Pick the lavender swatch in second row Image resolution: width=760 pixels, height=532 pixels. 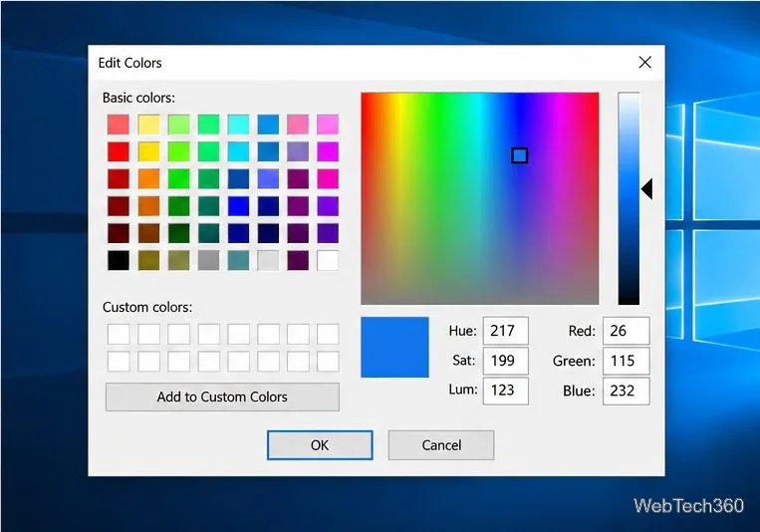point(298,151)
